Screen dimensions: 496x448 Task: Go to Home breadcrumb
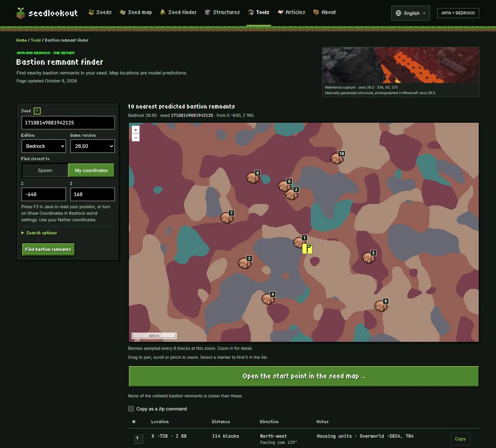21,40
